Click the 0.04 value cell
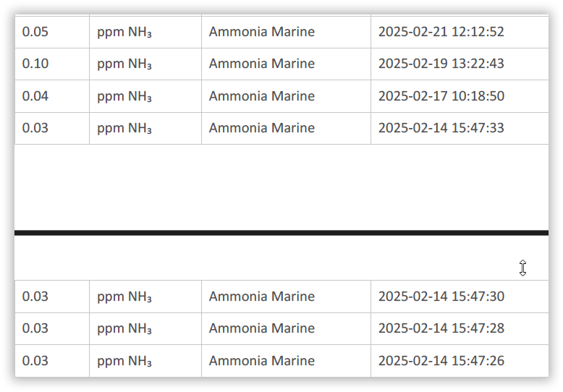Viewport: 563px width, 392px height. tap(52, 96)
